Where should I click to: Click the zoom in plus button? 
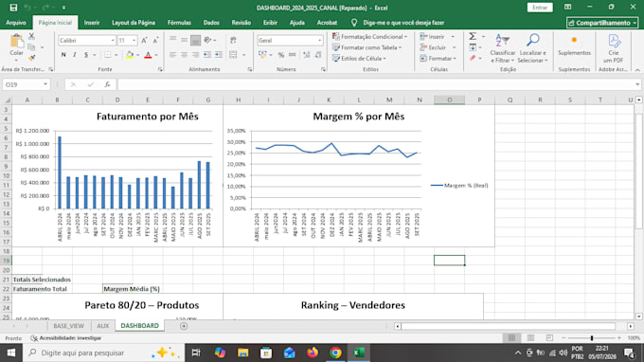tap(619, 337)
